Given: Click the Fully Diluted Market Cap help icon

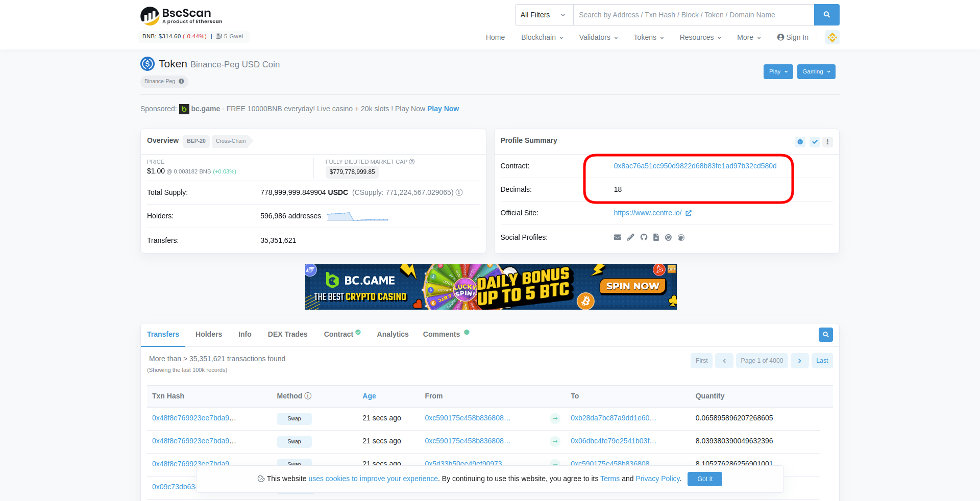Looking at the screenshot, I should pos(412,162).
